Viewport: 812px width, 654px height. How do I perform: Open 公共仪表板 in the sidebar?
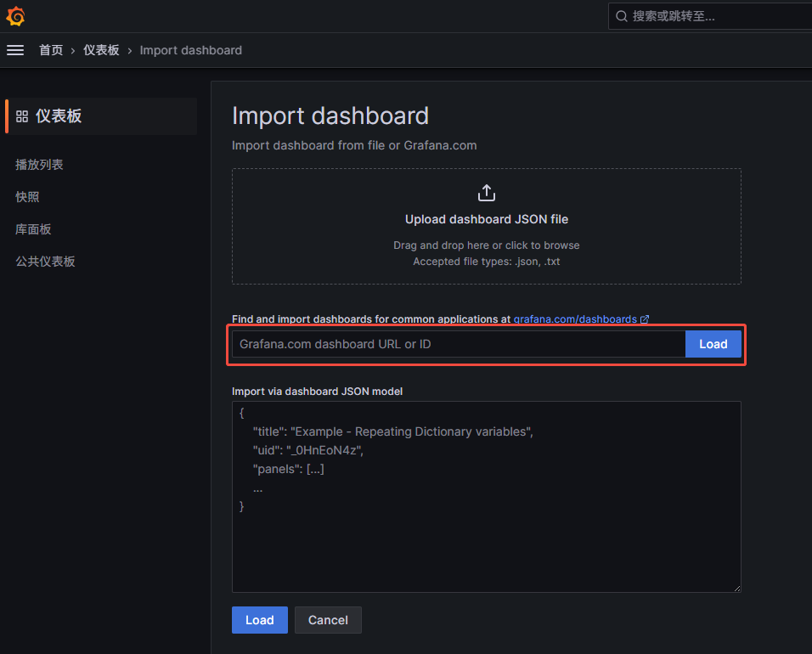(x=45, y=262)
